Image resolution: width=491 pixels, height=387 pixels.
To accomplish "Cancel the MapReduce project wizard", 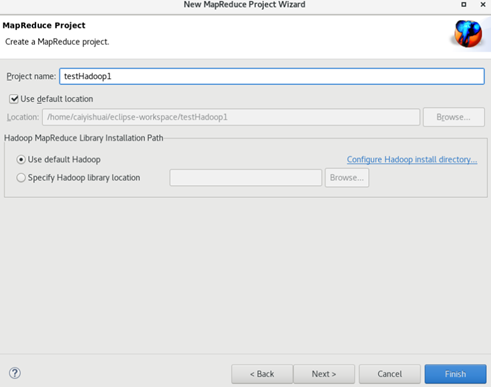I will [390, 374].
